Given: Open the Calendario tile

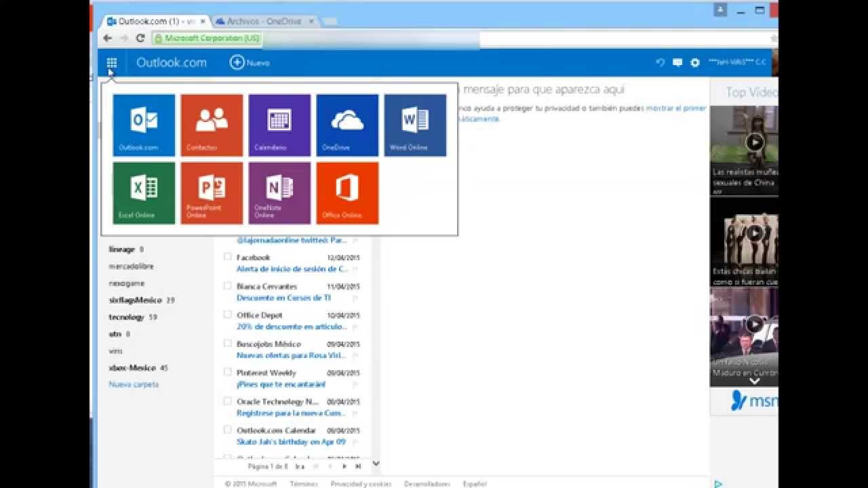Looking at the screenshot, I should click(279, 125).
